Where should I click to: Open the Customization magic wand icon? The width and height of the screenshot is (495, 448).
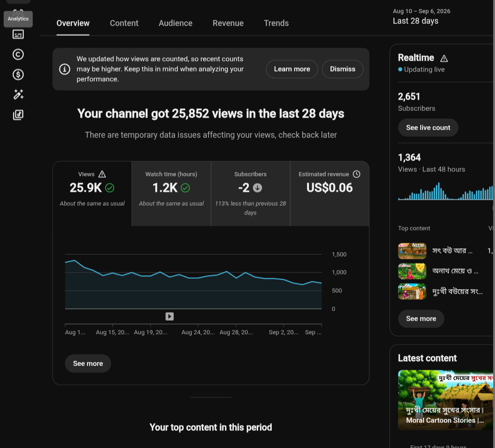click(18, 94)
